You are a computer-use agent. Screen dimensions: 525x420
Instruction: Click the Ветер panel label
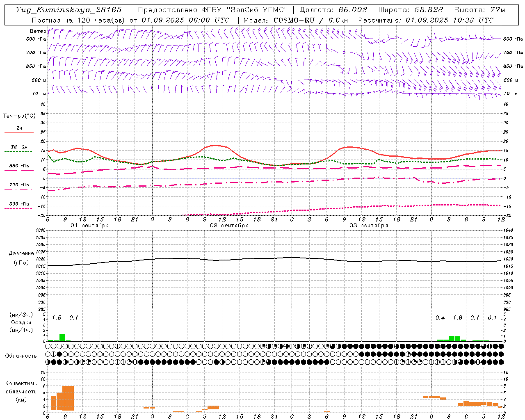click(x=38, y=31)
